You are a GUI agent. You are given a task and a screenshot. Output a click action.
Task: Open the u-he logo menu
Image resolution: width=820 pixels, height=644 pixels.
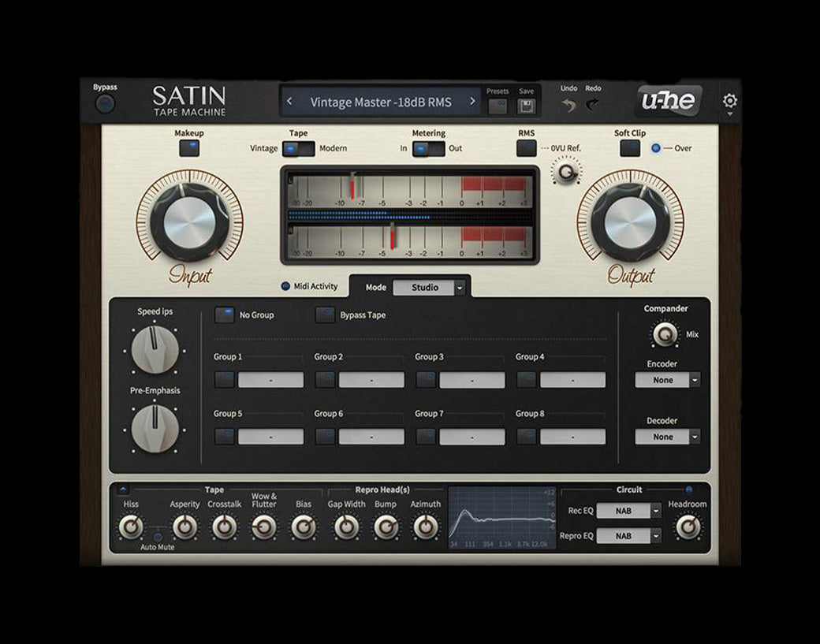point(669,100)
